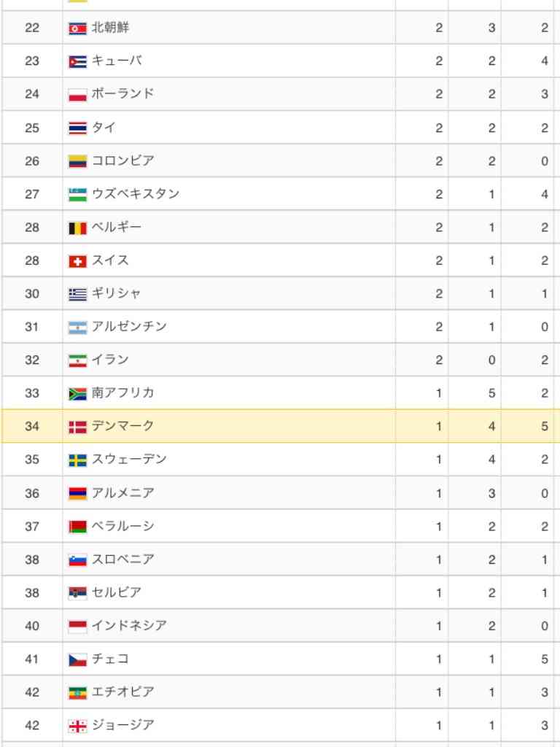Click the South Africa flag icon
The image size is (560, 747).
click(x=77, y=394)
